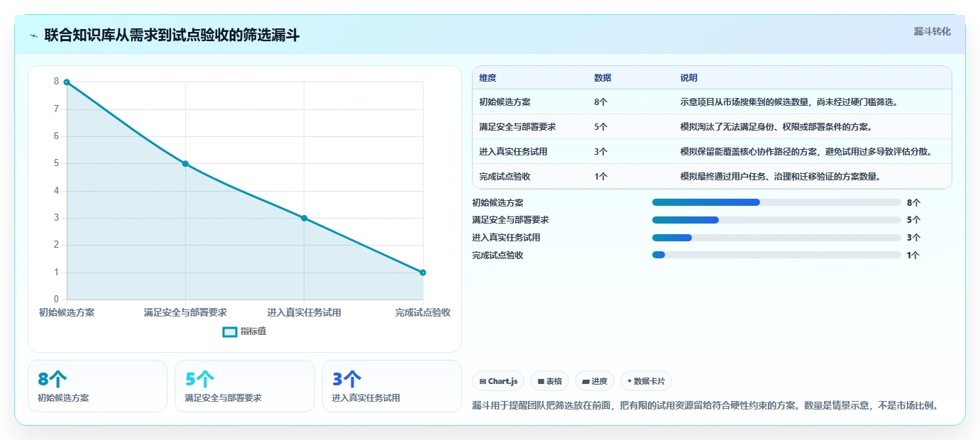The image size is (980, 440).
Task: Open the 8个 初始候选方案 stat card
Action: coord(97,386)
